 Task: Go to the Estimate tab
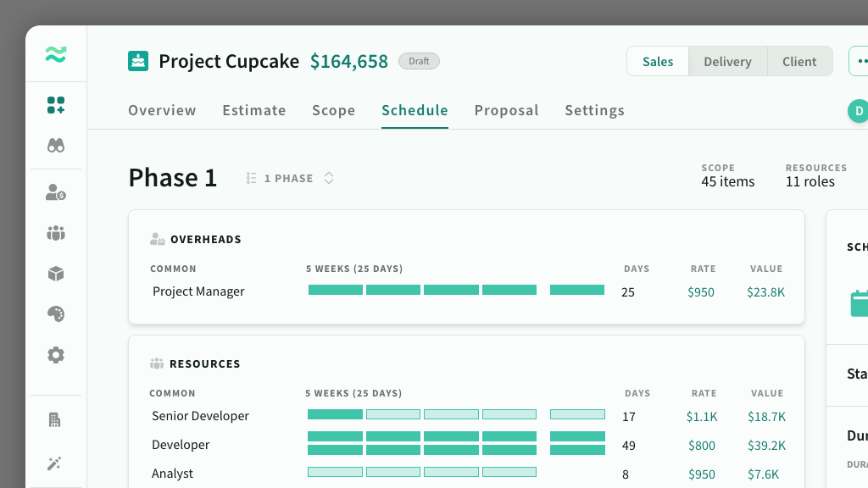point(254,110)
